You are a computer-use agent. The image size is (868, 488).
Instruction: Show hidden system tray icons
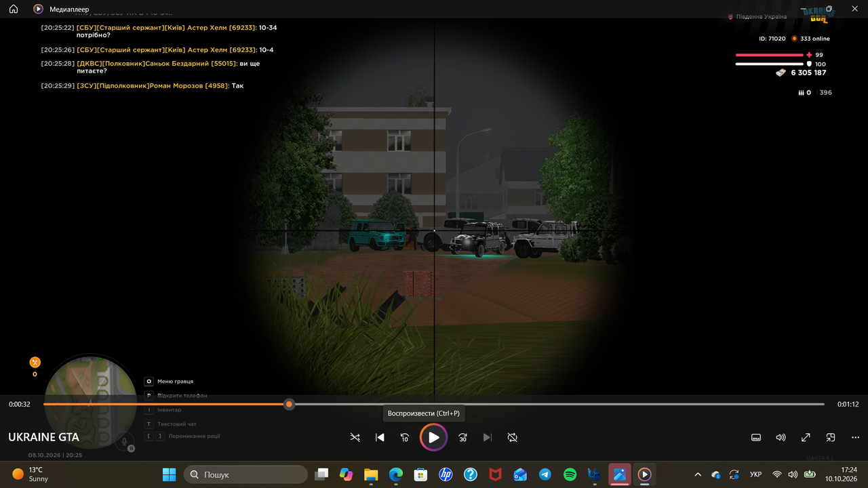click(x=698, y=474)
